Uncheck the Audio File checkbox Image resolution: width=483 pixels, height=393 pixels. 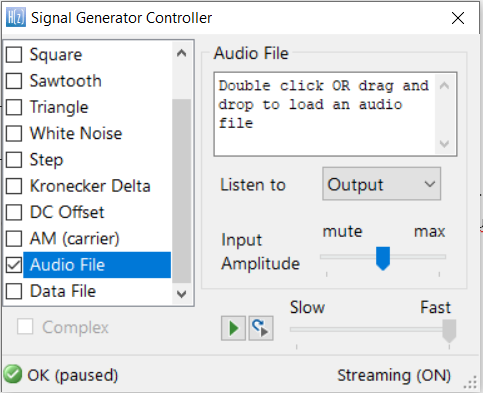(14, 265)
